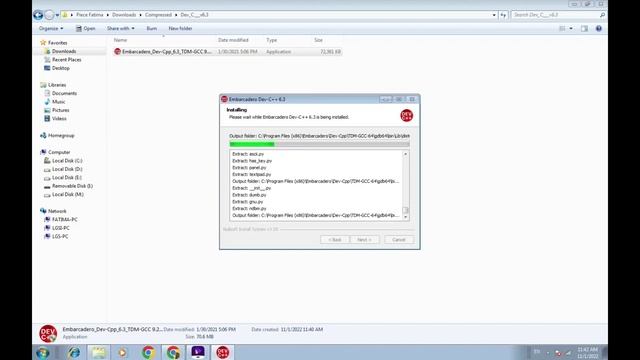Sort by Type column header
This screenshot has height=360, width=640.
pos(271,40)
